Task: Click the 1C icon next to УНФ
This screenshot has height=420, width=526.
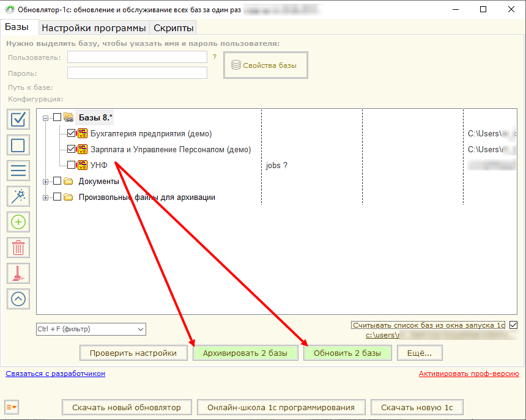Action: click(82, 165)
